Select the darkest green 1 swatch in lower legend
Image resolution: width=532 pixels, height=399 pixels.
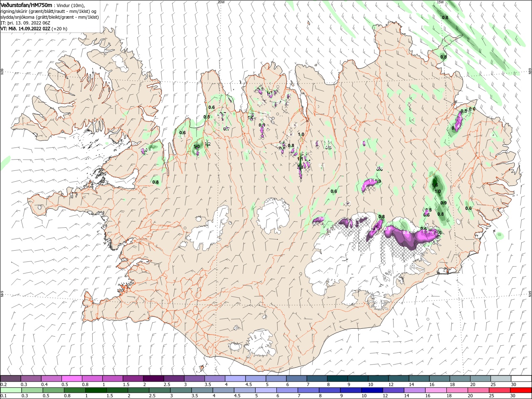click(96, 390)
